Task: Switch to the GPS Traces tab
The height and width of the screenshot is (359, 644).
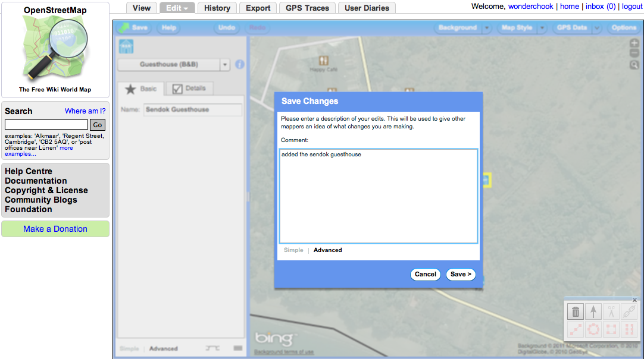Action: 307,8
